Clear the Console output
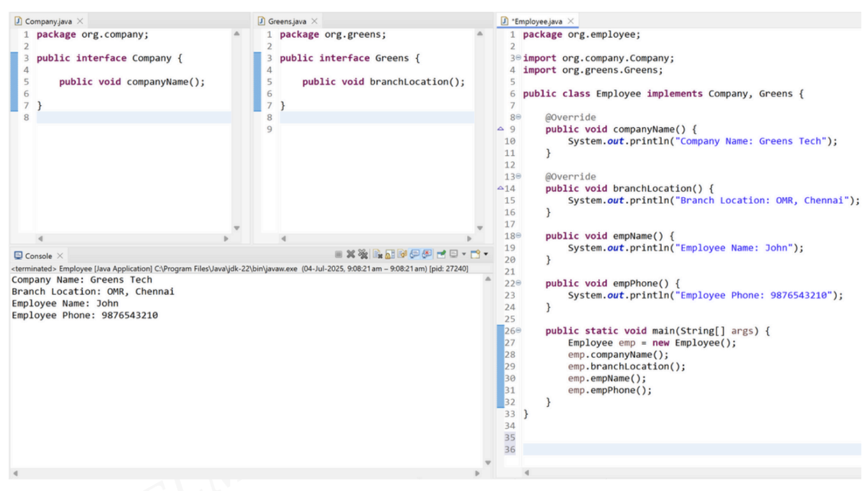Image resolution: width=868 pixels, height=491 pixels. [x=377, y=255]
